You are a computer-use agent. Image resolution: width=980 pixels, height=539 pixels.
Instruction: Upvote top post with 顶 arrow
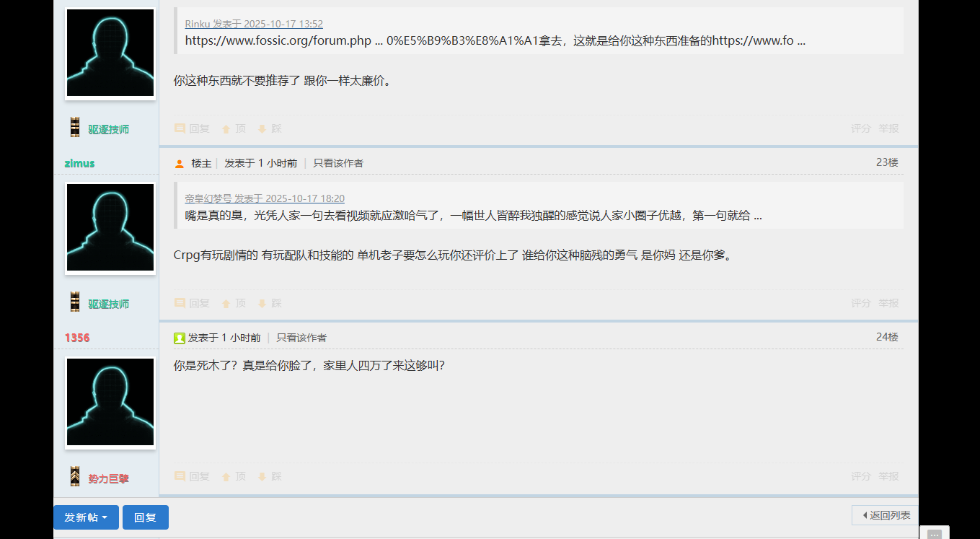point(234,128)
